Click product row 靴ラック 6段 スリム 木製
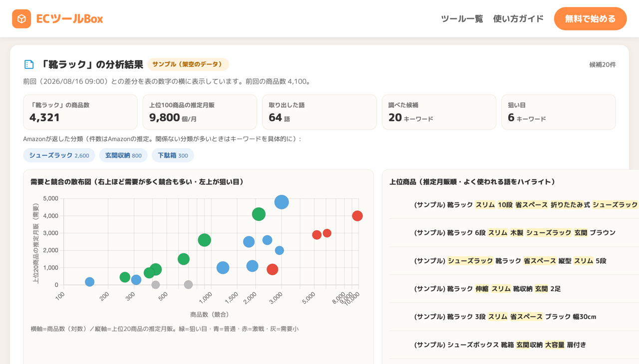 point(514,233)
